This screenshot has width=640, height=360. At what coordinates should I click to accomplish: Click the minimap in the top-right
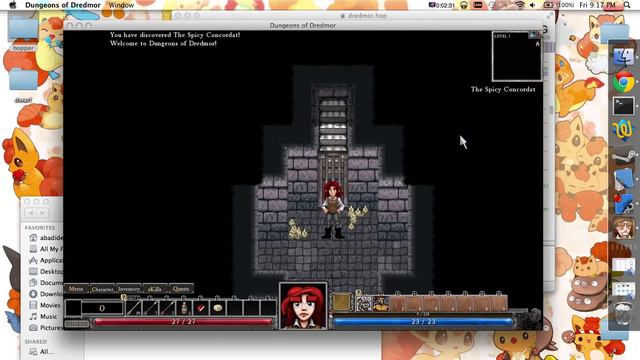click(x=517, y=56)
